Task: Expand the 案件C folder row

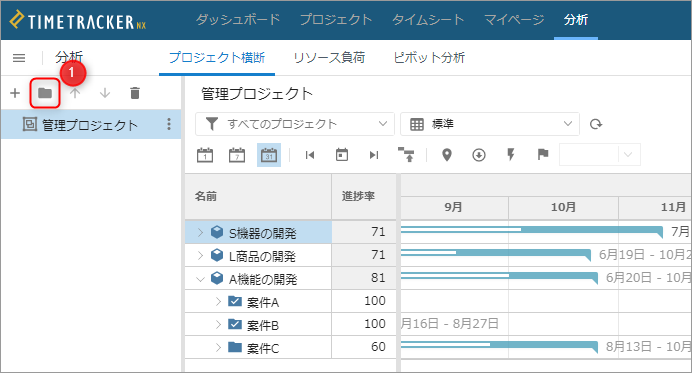Action: (218, 348)
